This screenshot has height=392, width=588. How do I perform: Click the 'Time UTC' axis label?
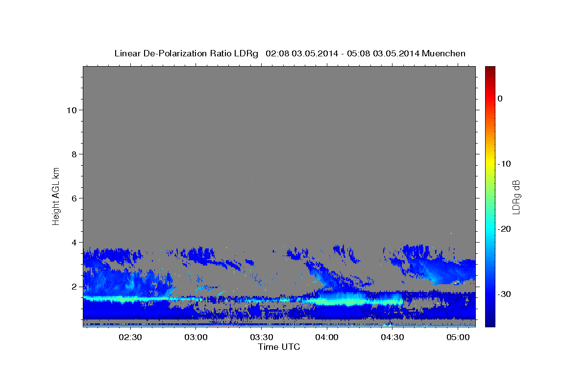279,347
